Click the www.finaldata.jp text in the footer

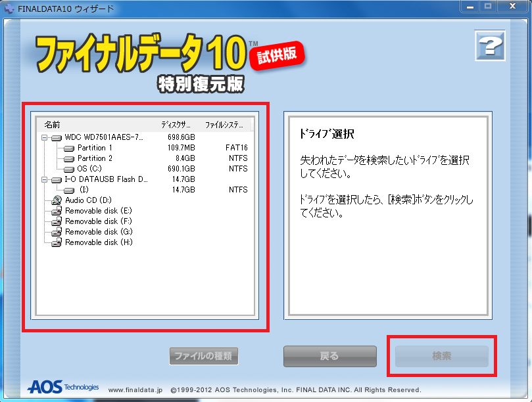[135, 390]
